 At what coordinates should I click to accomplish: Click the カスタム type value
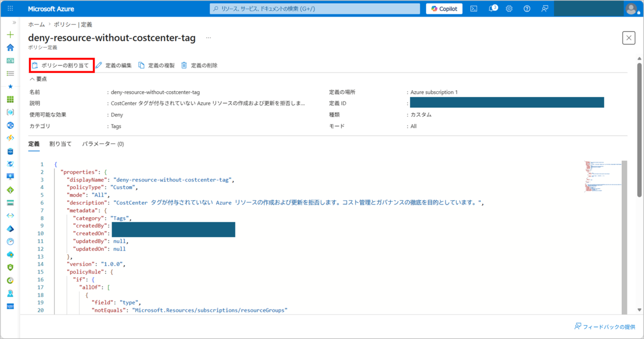click(421, 114)
